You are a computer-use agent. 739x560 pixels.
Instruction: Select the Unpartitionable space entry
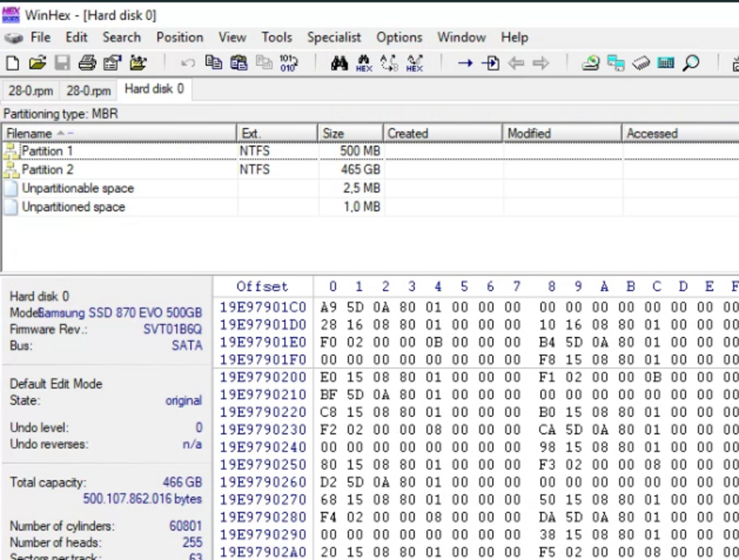click(x=78, y=188)
